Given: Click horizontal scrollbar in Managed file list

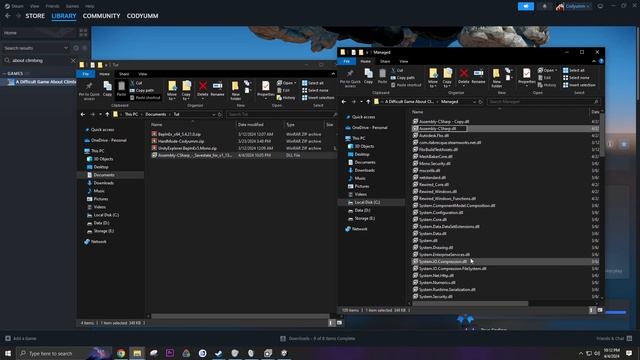Looking at the screenshot, I should point(470,304).
